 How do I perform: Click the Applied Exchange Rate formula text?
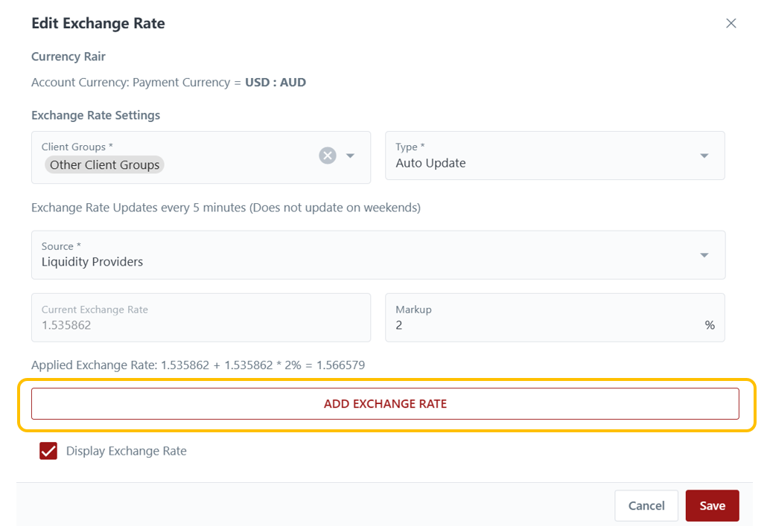(x=197, y=365)
